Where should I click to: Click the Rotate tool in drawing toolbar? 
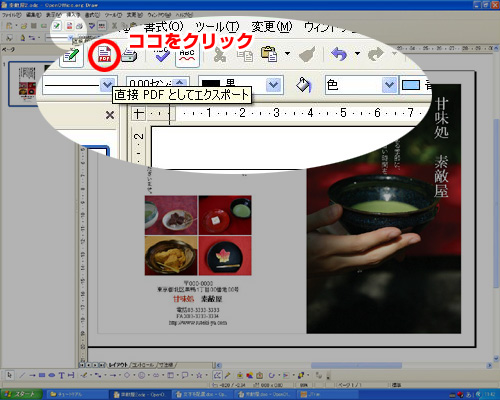[x=271, y=375]
